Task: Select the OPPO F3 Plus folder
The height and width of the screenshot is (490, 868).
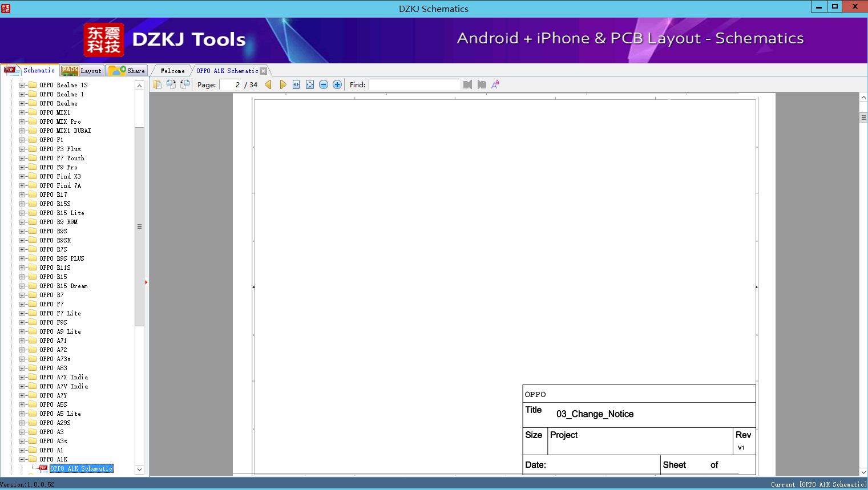Action: tap(60, 149)
